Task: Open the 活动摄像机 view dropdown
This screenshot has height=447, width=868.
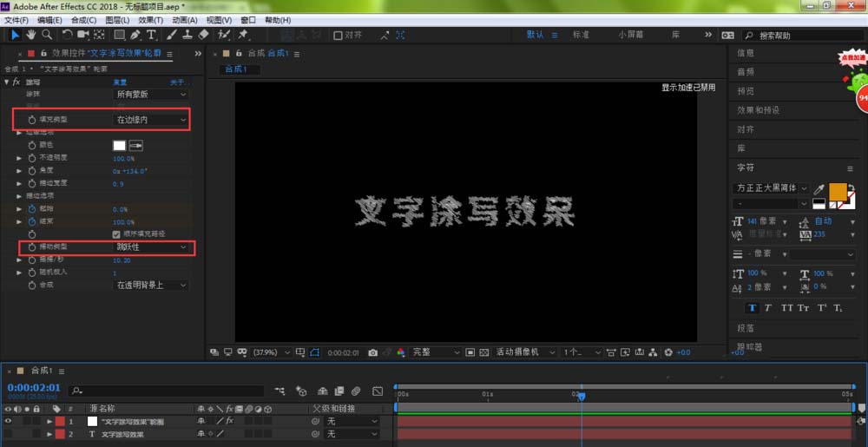Action: [525, 352]
